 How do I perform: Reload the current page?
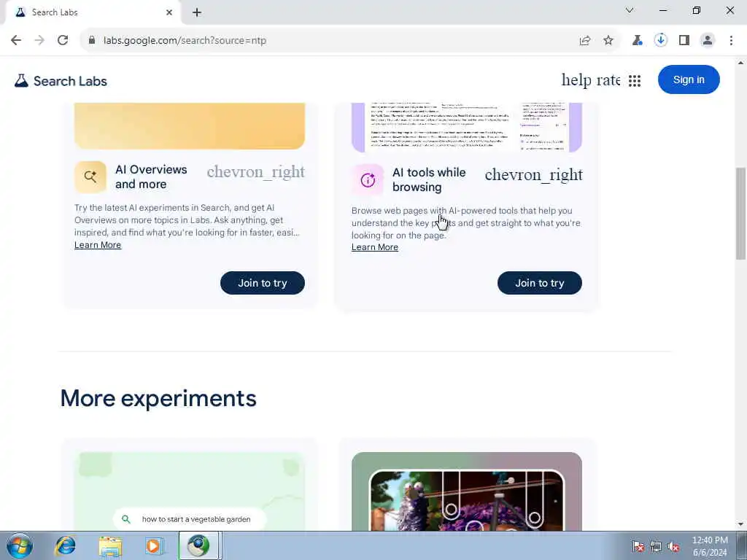click(x=63, y=41)
